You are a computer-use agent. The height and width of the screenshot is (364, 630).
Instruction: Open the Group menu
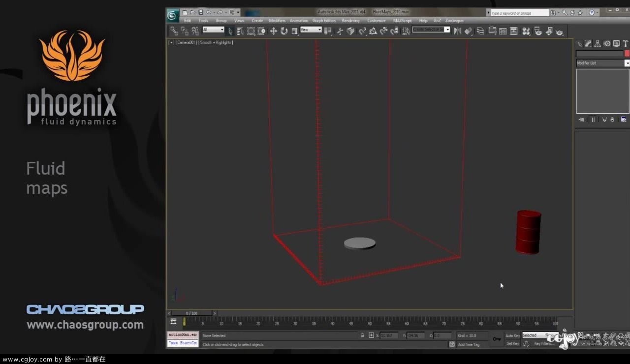[x=221, y=21]
